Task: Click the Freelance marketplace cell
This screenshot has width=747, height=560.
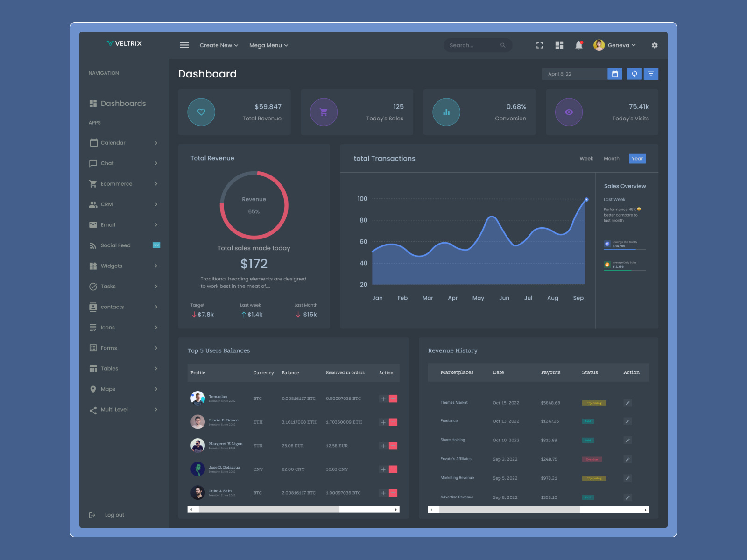Action: 449,421
